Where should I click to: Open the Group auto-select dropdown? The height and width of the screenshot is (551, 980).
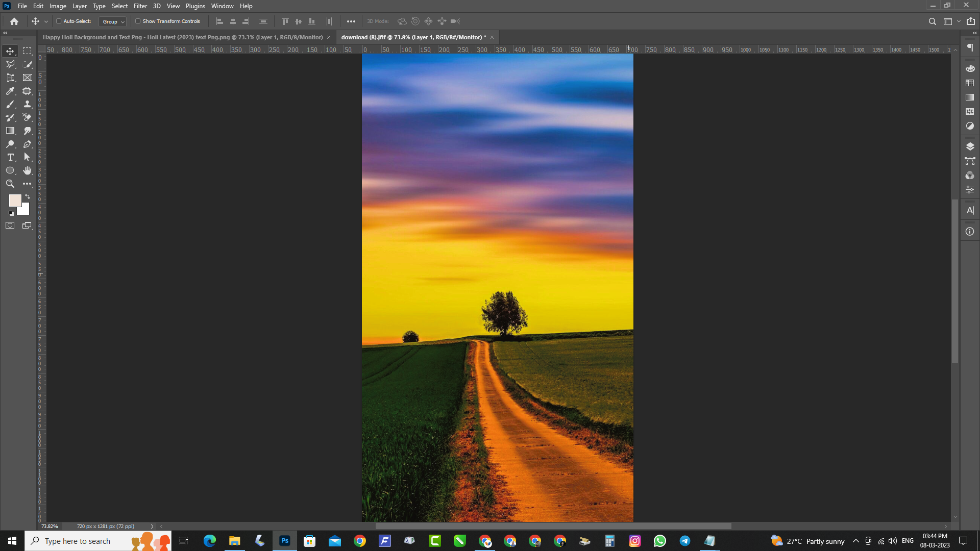coord(112,21)
